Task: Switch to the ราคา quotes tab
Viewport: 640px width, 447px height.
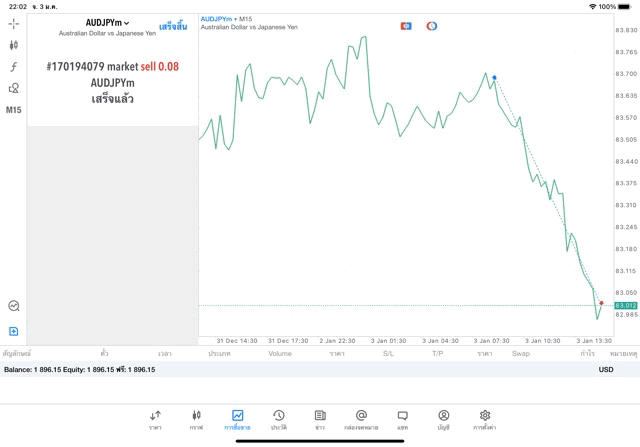Action: coord(155,419)
